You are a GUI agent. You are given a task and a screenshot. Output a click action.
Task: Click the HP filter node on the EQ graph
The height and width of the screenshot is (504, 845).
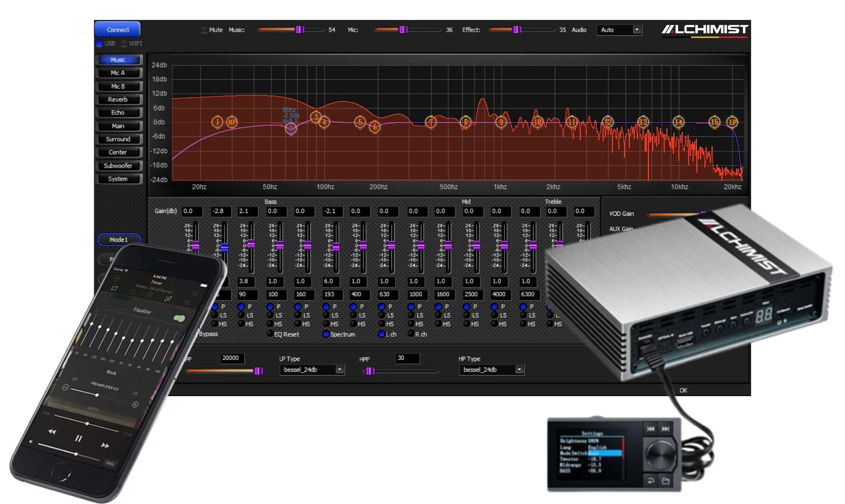tap(233, 121)
